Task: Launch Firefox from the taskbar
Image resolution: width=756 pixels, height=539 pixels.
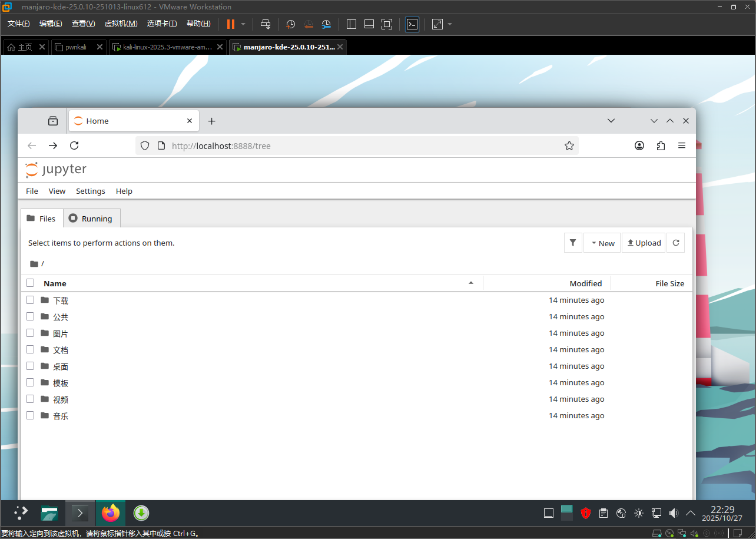Action: click(x=110, y=513)
